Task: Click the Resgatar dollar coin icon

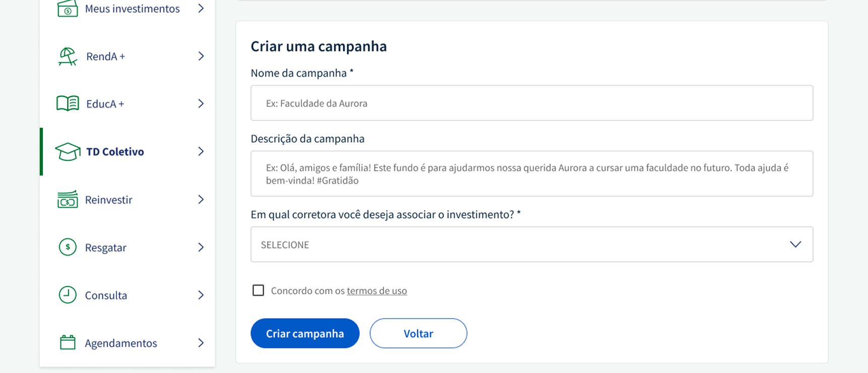Action: click(x=68, y=247)
